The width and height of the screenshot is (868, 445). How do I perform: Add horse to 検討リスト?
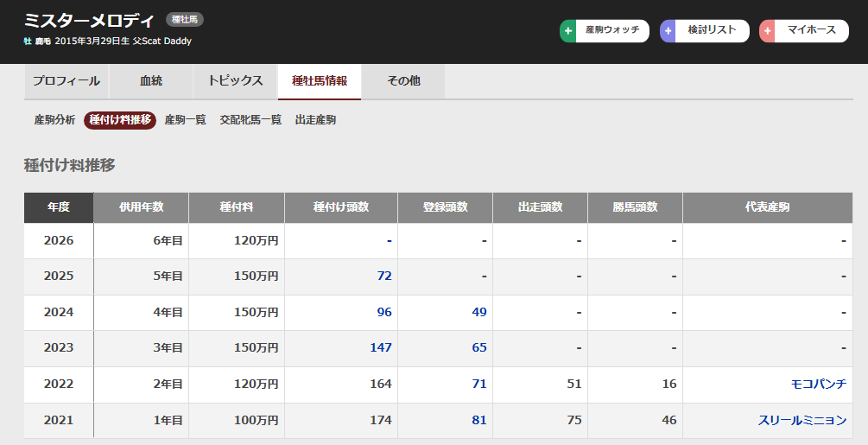705,31
